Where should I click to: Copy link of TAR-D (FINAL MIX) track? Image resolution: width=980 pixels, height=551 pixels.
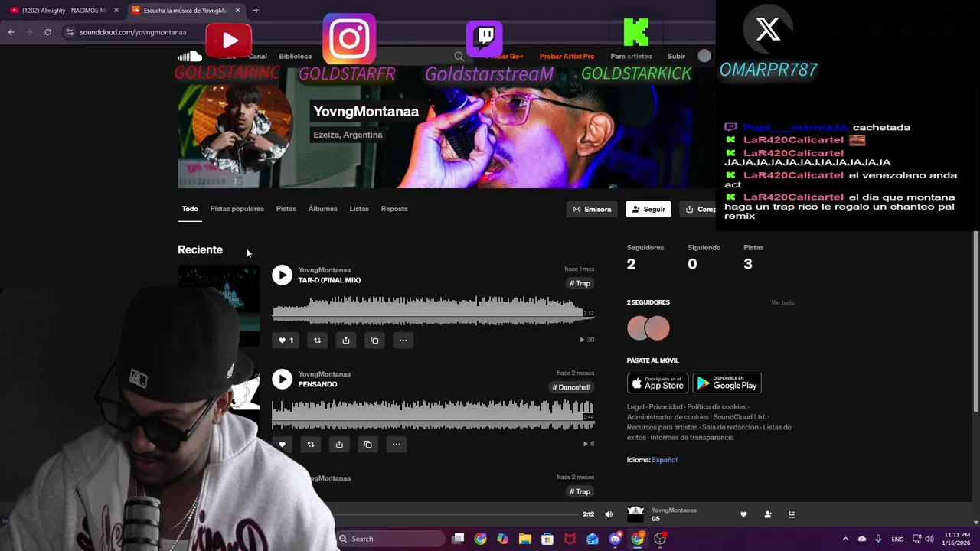point(374,341)
